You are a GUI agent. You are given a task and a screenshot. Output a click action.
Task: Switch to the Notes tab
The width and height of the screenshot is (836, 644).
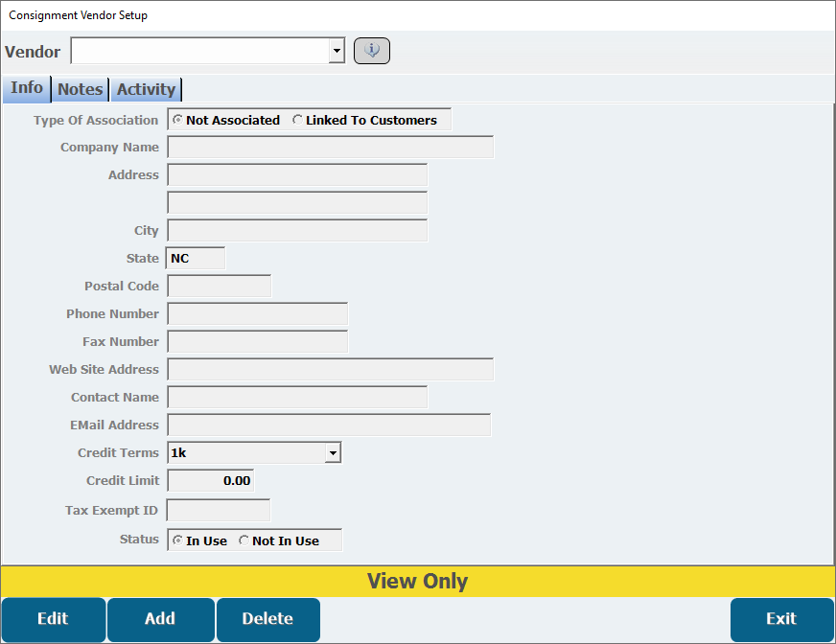coord(81,89)
